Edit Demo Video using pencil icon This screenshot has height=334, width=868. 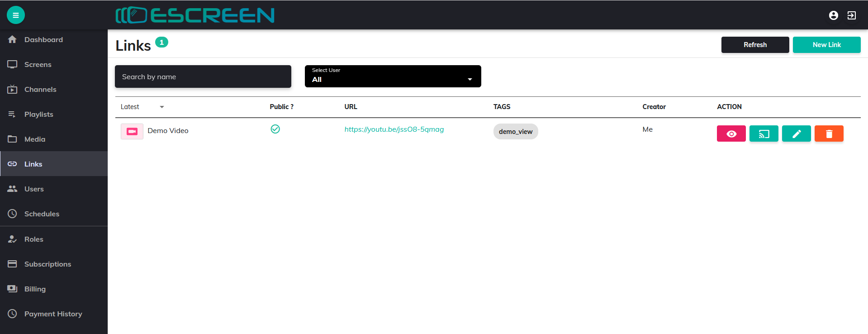tap(796, 134)
